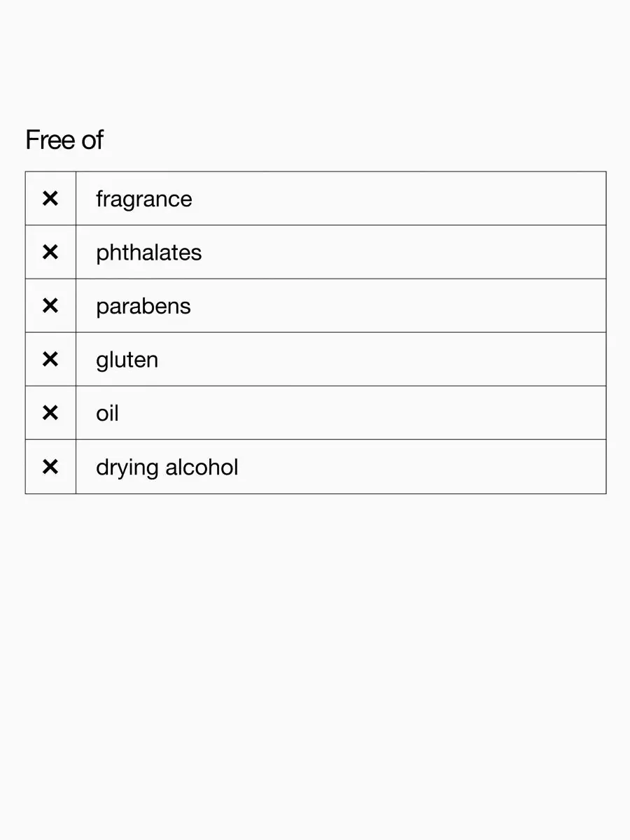Click the word "alcohol" in last row
The height and width of the screenshot is (840, 630).
[202, 467]
